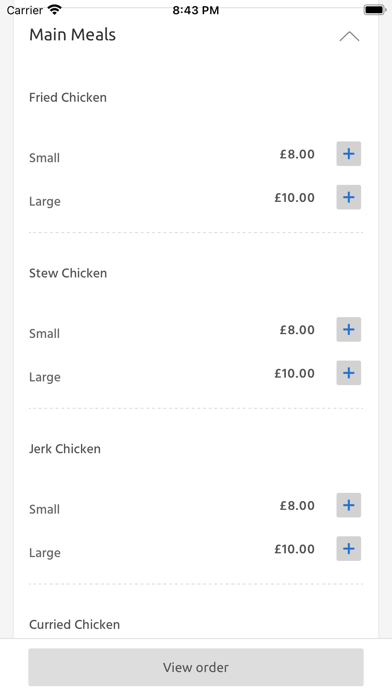Tap the battery icon in status bar
Viewport: 392px width, 696px height.
tap(374, 10)
